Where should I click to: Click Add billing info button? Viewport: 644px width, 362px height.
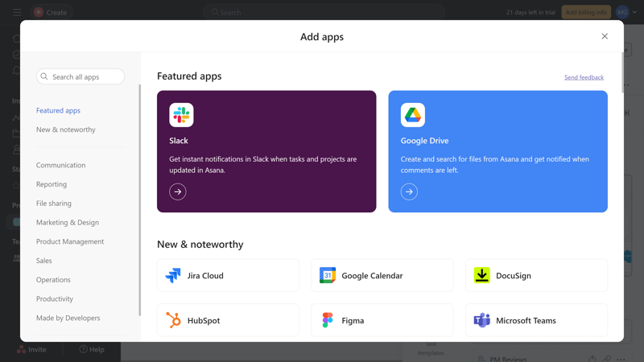tap(586, 12)
